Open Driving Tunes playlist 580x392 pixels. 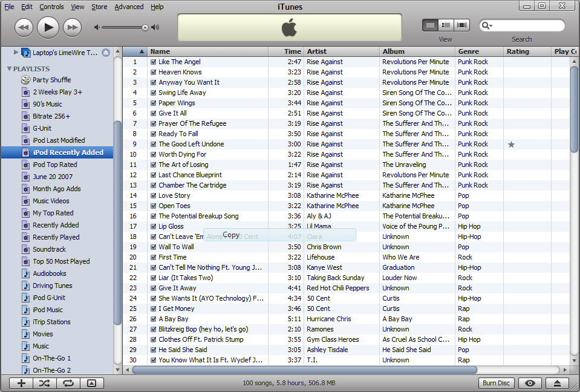[x=53, y=286]
